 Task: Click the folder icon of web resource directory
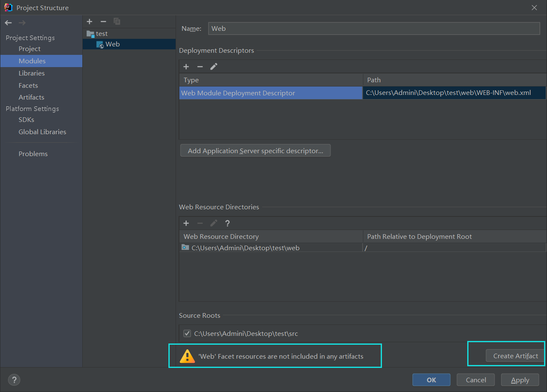coord(185,247)
